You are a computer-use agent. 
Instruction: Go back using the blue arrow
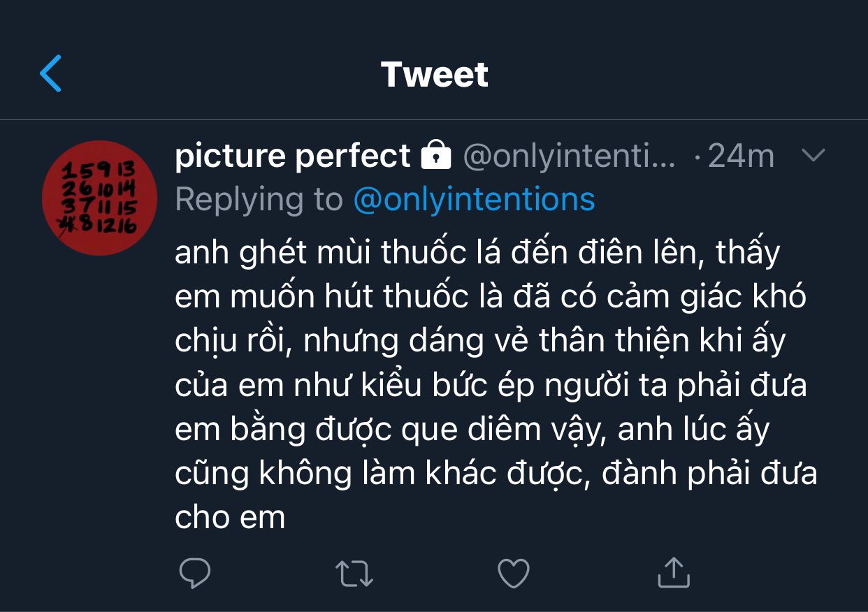tap(51, 73)
